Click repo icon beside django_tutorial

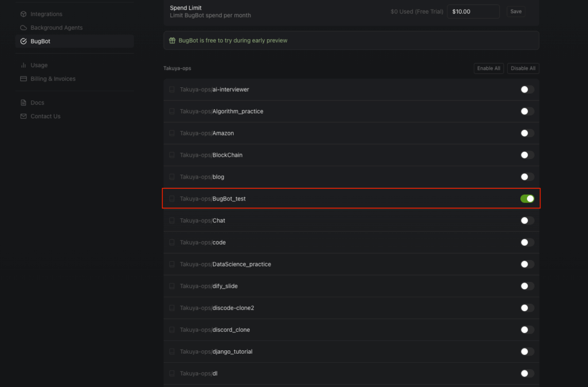[x=172, y=352]
